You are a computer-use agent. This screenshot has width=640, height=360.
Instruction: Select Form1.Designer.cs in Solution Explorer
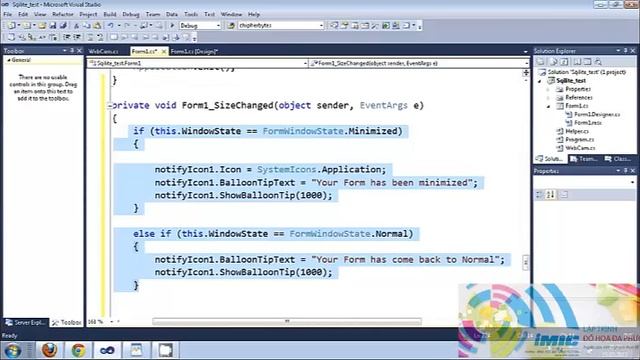point(597,114)
